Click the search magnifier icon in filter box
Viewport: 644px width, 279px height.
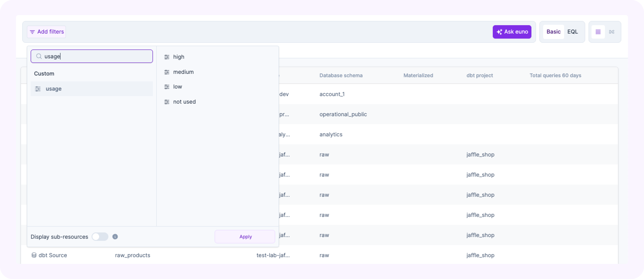(x=39, y=56)
